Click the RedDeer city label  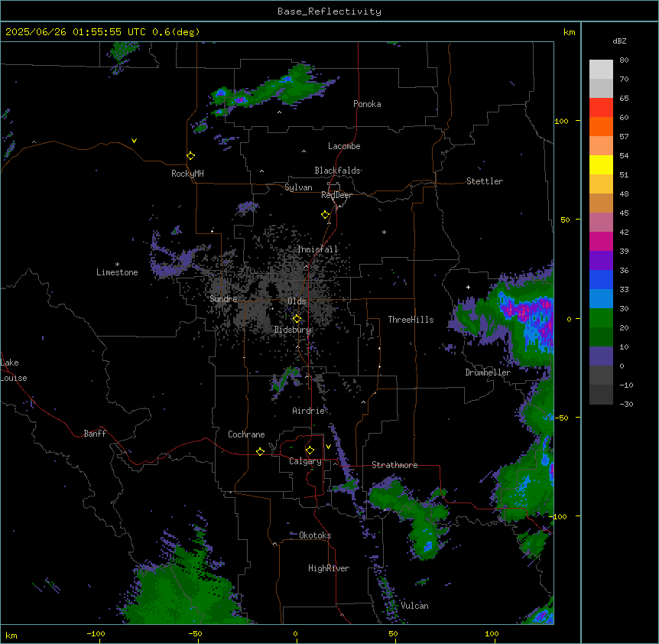[x=336, y=195]
